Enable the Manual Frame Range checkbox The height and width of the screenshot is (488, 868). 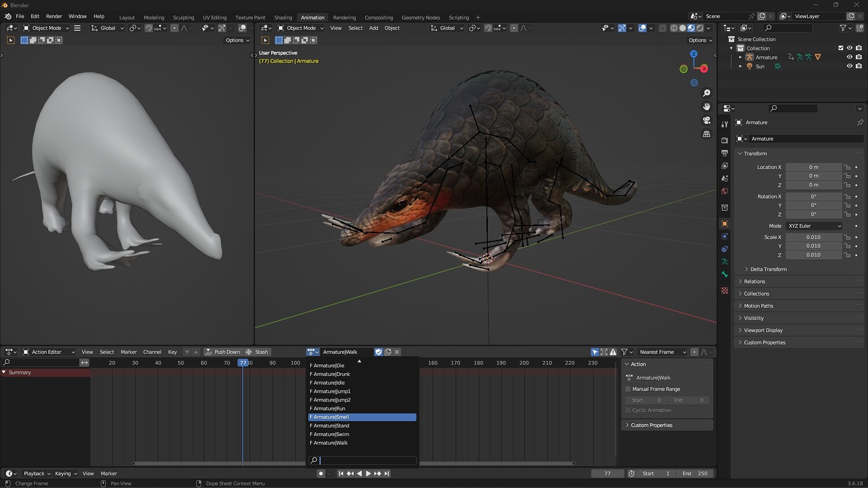628,389
